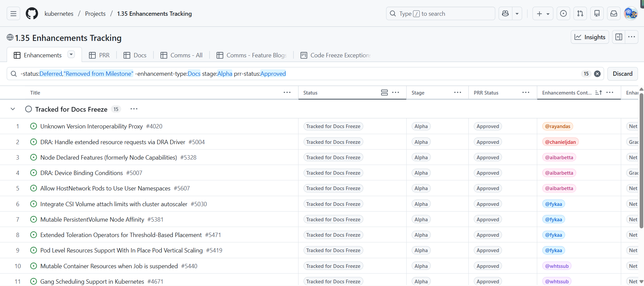Image resolution: width=644 pixels, height=286 pixels.
Task: Toggle sort on Enhancements Contact column
Action: click(598, 93)
